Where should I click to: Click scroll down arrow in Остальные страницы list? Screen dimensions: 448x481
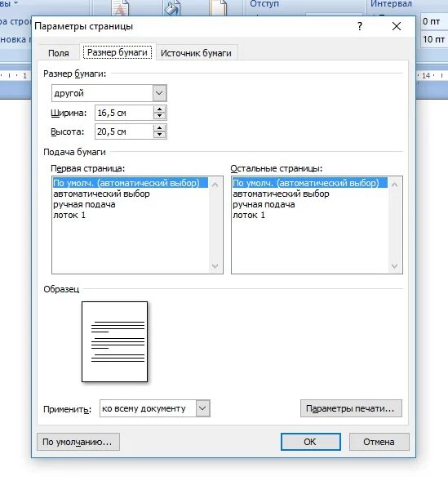pos(395,265)
